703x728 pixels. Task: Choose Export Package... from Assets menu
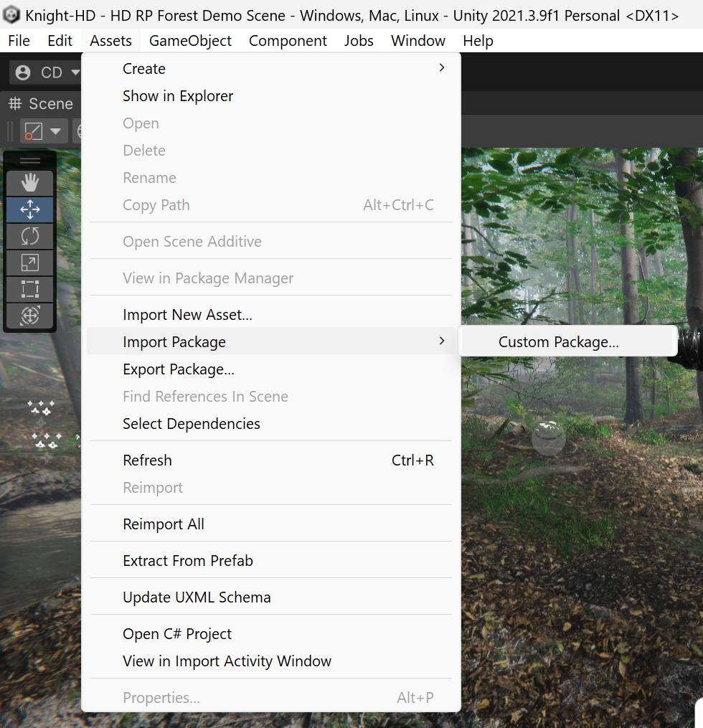click(179, 369)
